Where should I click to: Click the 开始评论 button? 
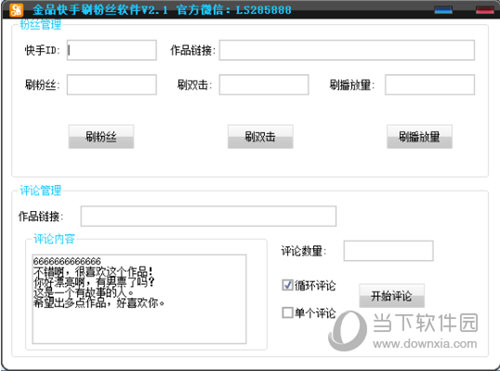click(x=392, y=296)
